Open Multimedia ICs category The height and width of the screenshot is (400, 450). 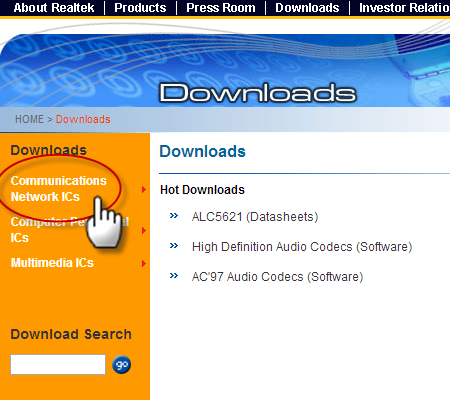[x=52, y=263]
